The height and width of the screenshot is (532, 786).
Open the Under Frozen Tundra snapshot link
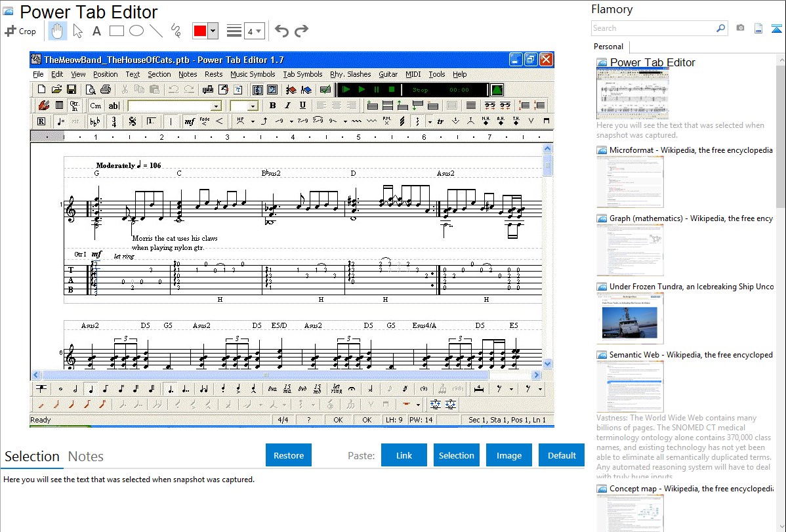(692, 286)
